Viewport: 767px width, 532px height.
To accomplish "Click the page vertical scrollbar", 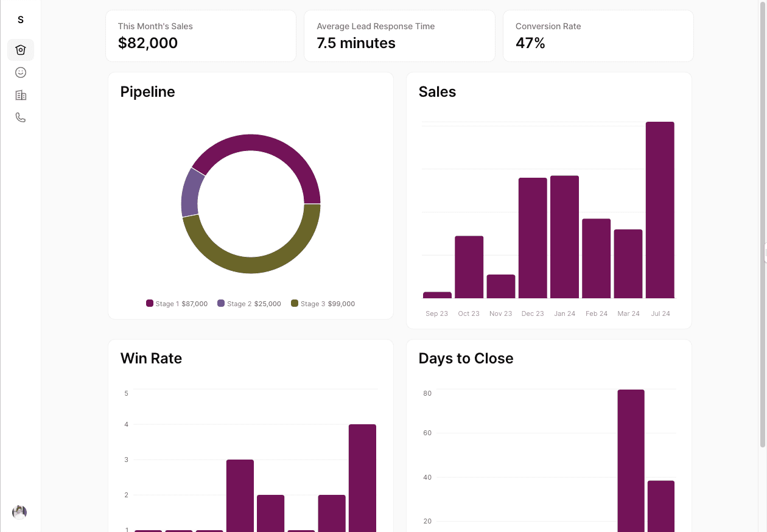I will (763, 224).
